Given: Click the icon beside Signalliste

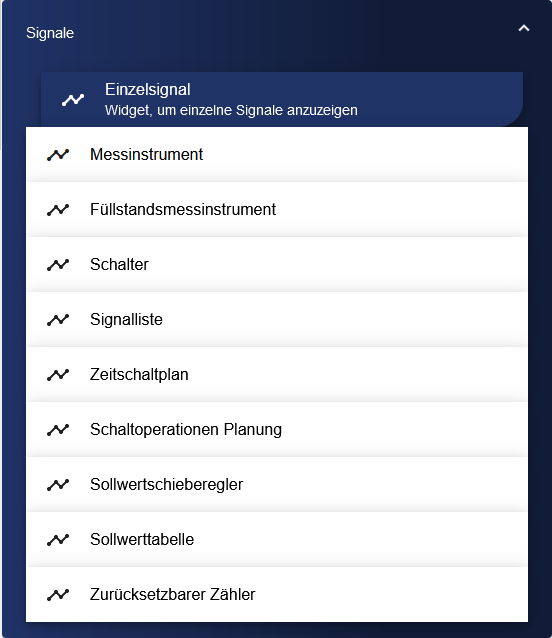Looking at the screenshot, I should 58,319.
